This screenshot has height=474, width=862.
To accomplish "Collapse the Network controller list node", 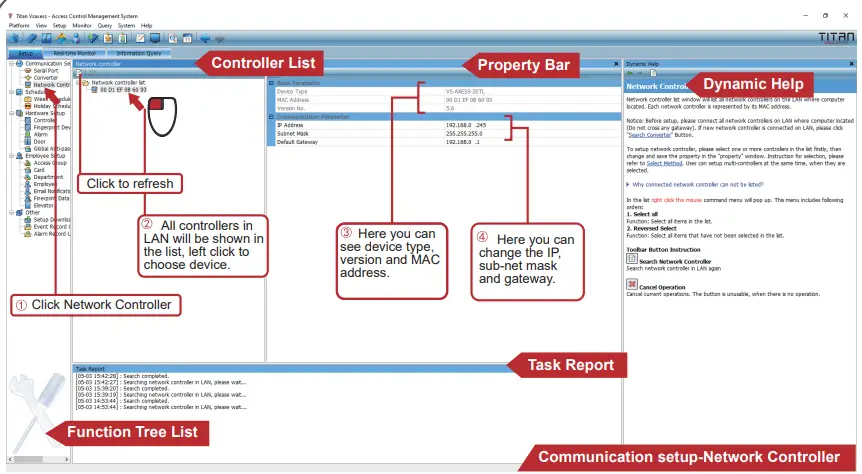I will (78, 83).
